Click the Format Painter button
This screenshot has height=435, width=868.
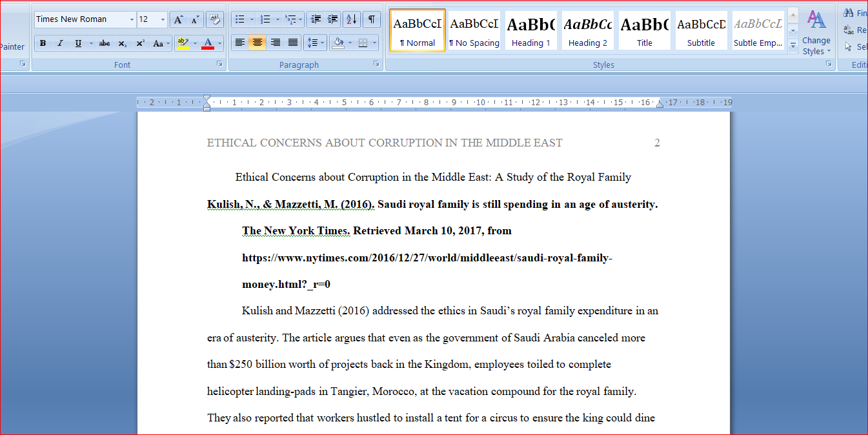12,46
